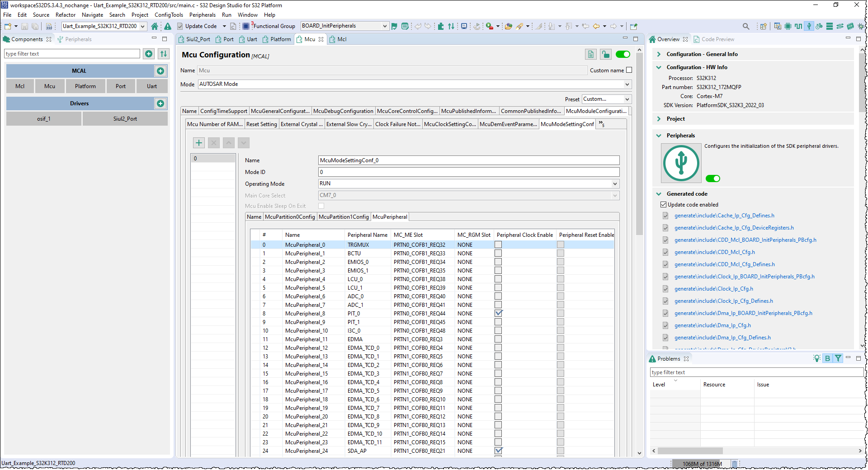
Task: Click the green plus icon beside Drivers
Action: click(160, 103)
